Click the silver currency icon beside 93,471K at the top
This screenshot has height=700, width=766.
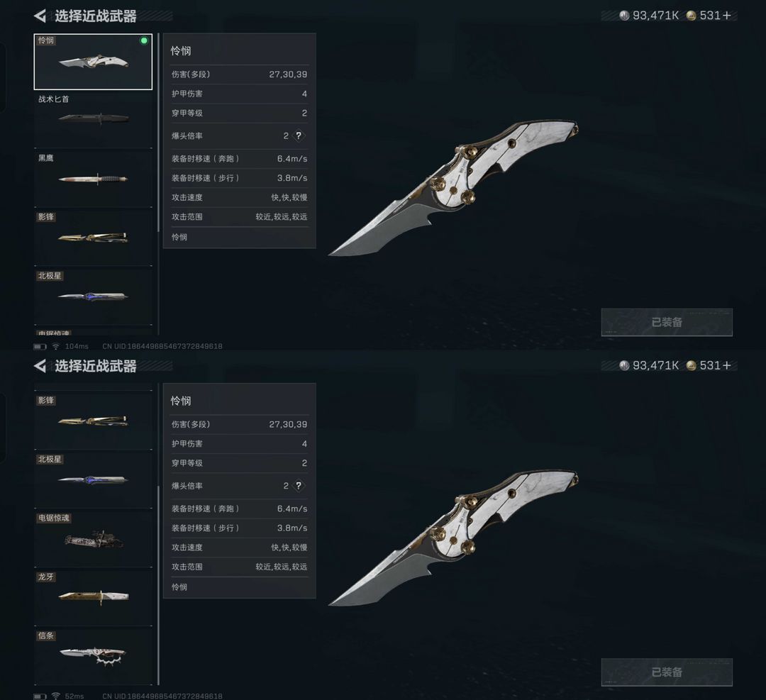click(624, 16)
